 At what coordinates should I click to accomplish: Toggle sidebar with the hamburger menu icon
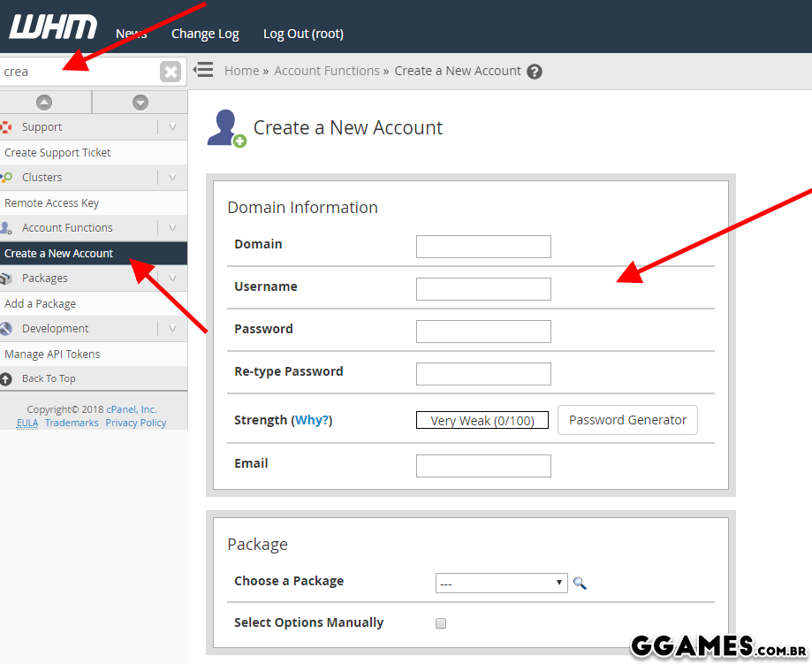pyautogui.click(x=203, y=70)
